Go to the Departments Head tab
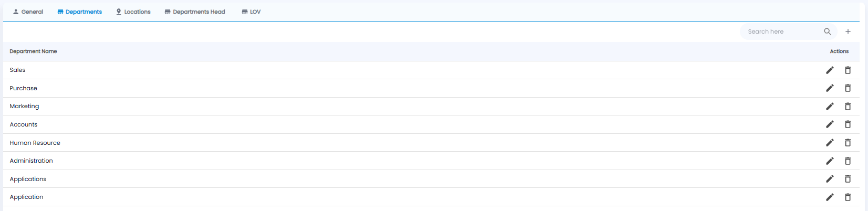This screenshot has height=211, width=868. 195,12
